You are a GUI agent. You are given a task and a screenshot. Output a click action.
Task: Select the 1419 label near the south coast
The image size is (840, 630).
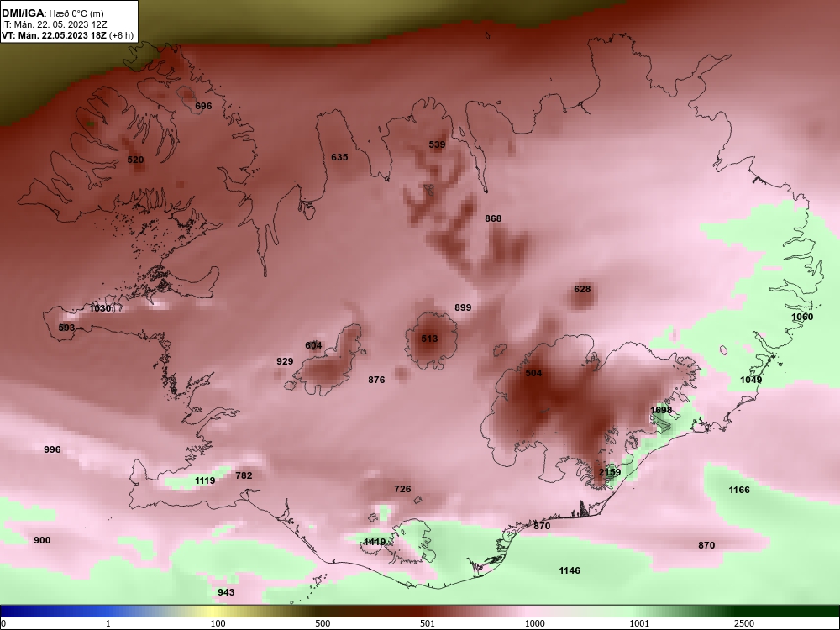coord(375,542)
